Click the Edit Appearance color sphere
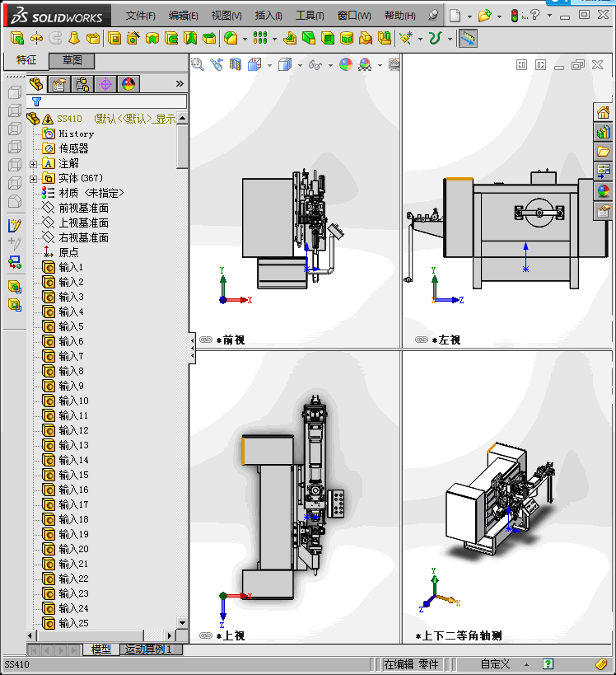Viewport: 616px width, 675px height. coord(346,64)
